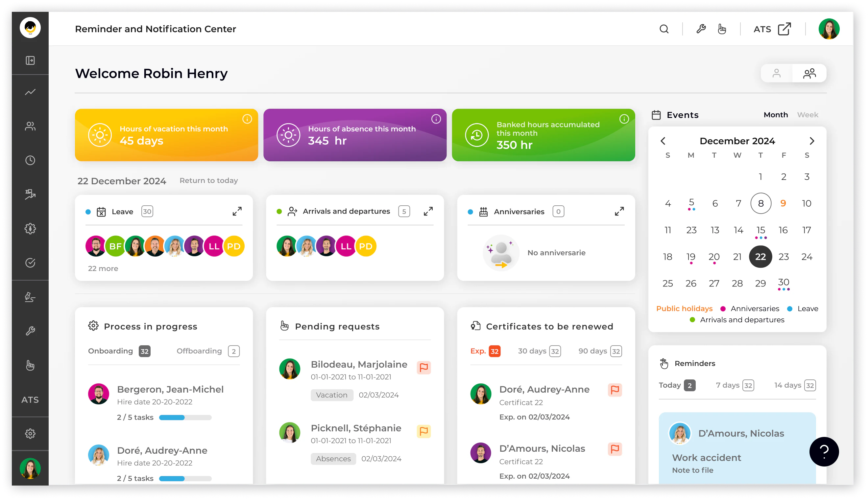This screenshot has height=500, width=868.
Task: Go to next month in the calendar
Action: point(812,141)
